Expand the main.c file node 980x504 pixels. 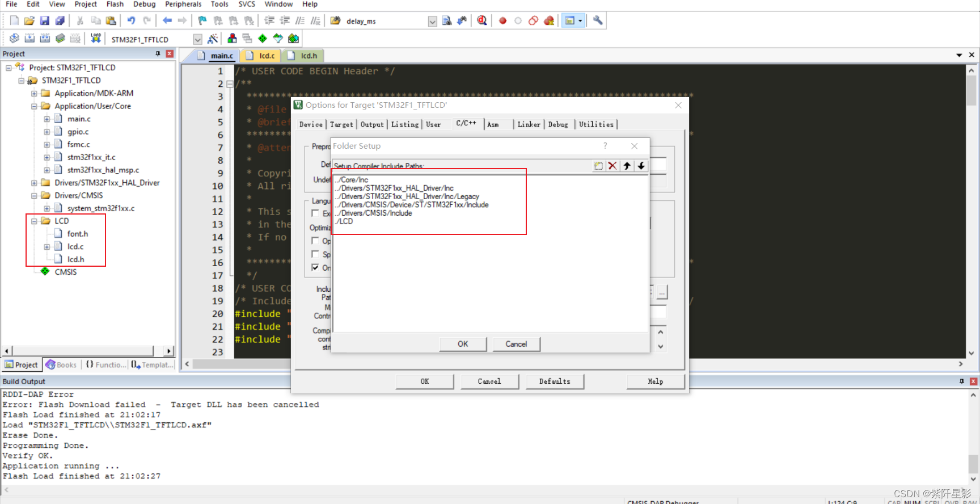click(x=47, y=119)
